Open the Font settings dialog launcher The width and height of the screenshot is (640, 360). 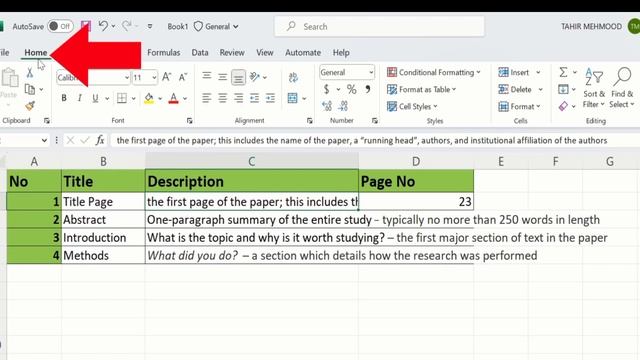[x=189, y=121]
